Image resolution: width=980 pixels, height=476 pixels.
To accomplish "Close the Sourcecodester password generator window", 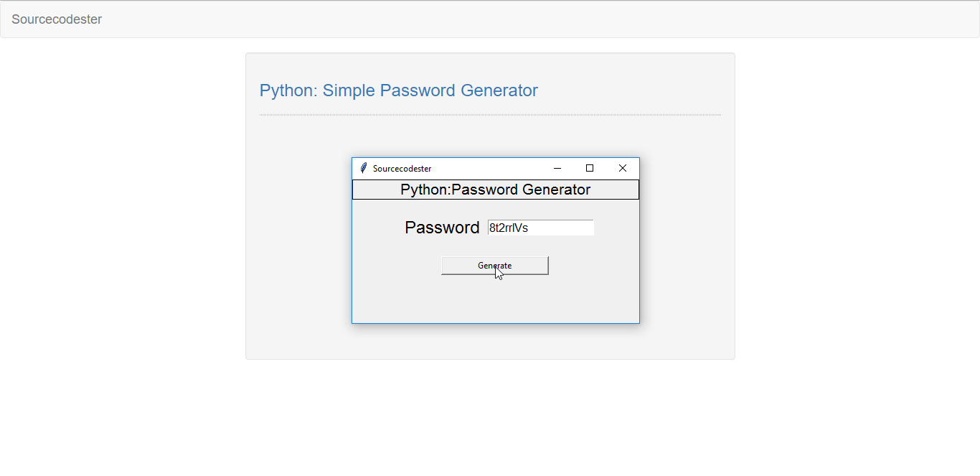I will [x=623, y=168].
